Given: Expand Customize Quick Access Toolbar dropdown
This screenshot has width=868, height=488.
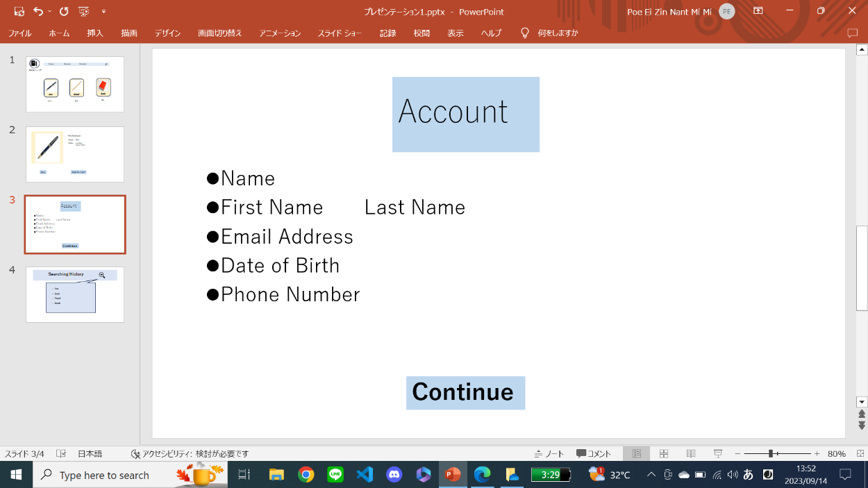Looking at the screenshot, I should 103,11.
